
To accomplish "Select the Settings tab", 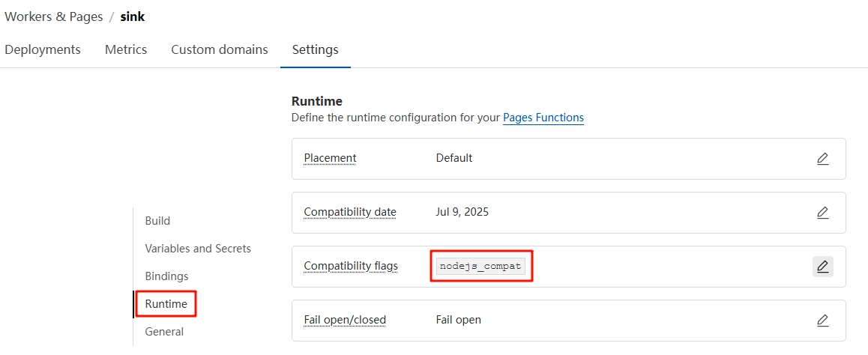I will [315, 49].
